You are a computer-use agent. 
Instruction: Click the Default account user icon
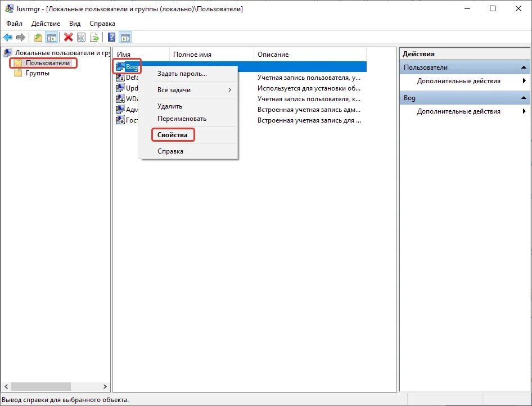tap(120, 78)
